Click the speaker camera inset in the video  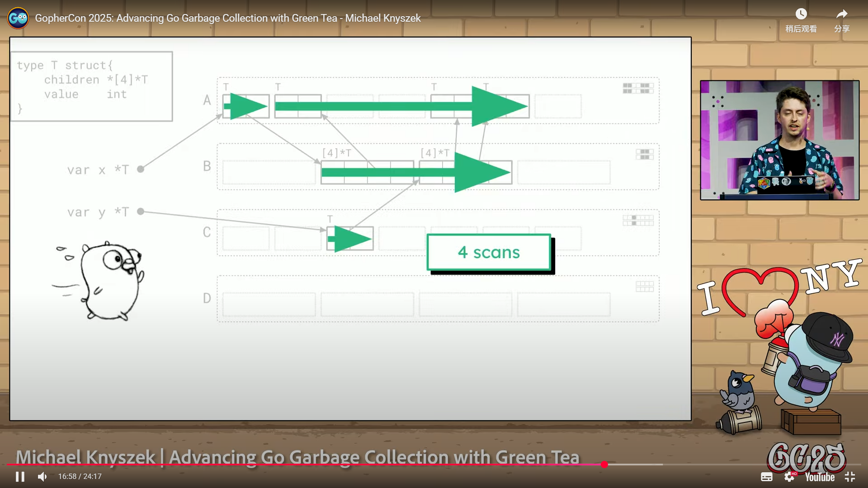(779, 140)
